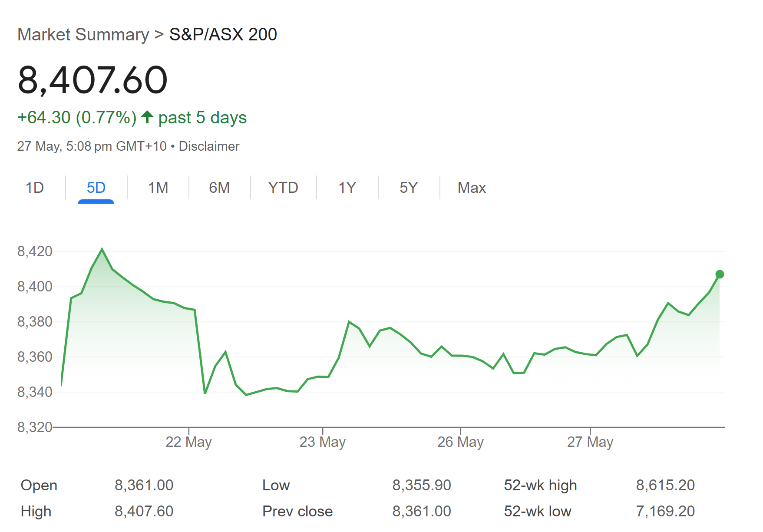Click the Prev close label
763x532 pixels.
coord(297,511)
